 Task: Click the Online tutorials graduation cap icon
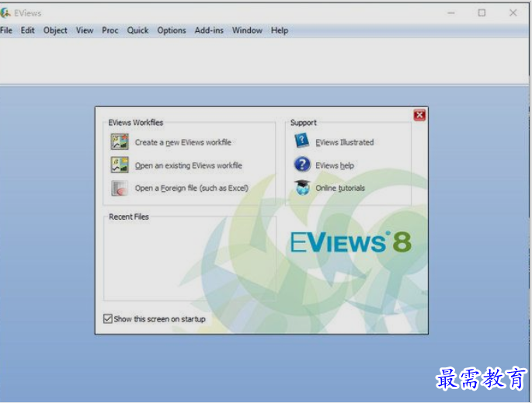[302, 188]
